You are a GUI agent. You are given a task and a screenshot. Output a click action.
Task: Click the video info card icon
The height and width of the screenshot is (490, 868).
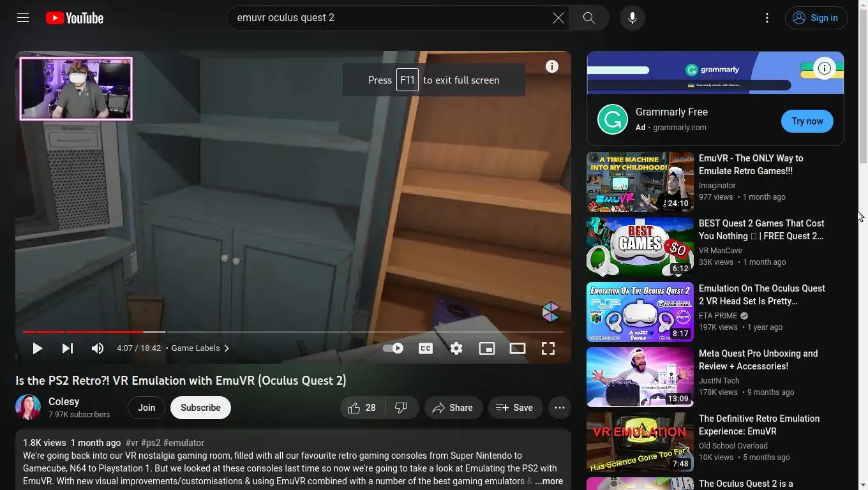[552, 66]
